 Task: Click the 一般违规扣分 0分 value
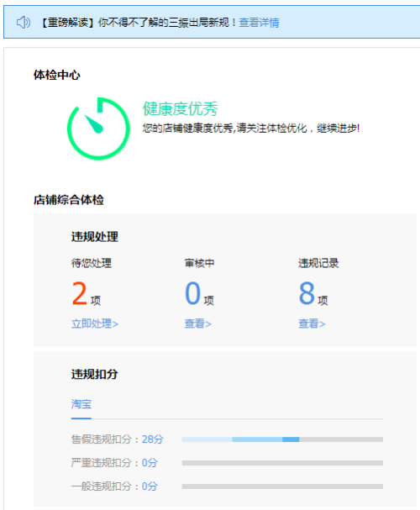[x=150, y=486]
